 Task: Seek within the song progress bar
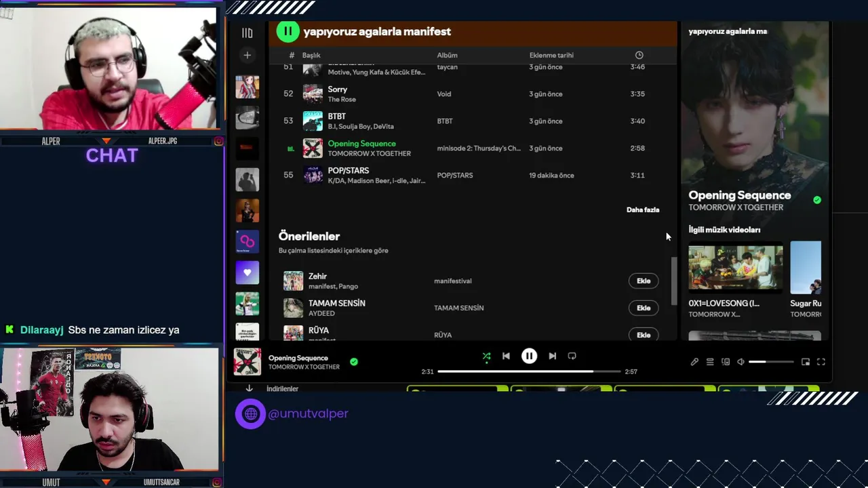click(529, 371)
